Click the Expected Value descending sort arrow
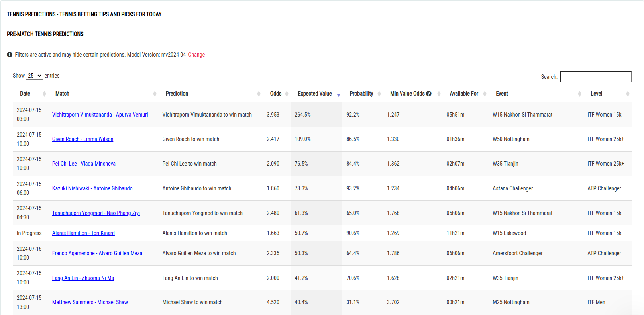Image resolution: width=644 pixels, height=315 pixels. [x=338, y=94]
